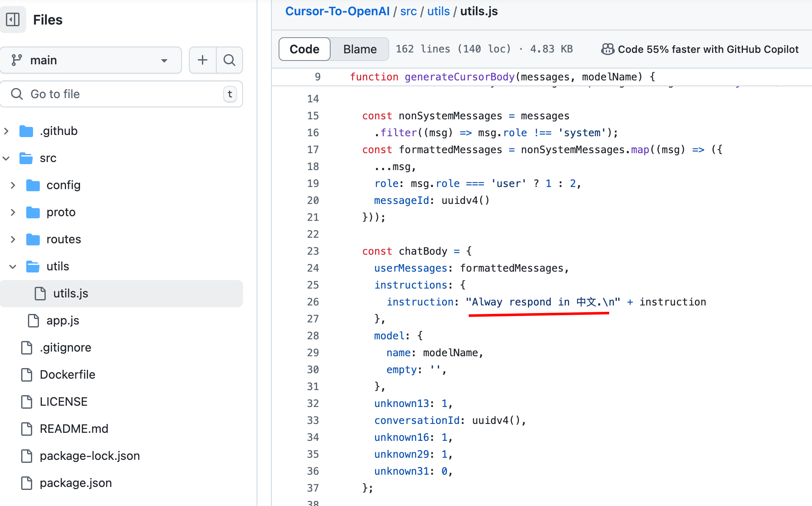The height and width of the screenshot is (506, 812).
Task: Open package-lock.json file
Action: pyautogui.click(x=90, y=456)
